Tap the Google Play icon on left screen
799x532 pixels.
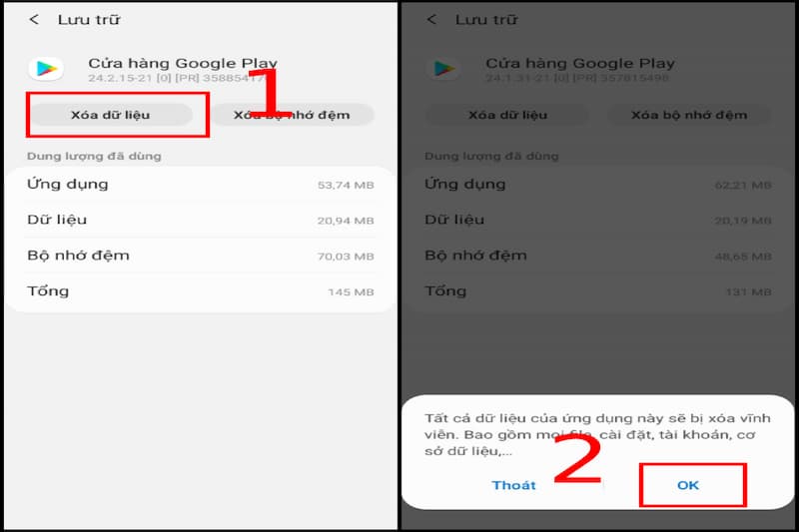tap(46, 68)
